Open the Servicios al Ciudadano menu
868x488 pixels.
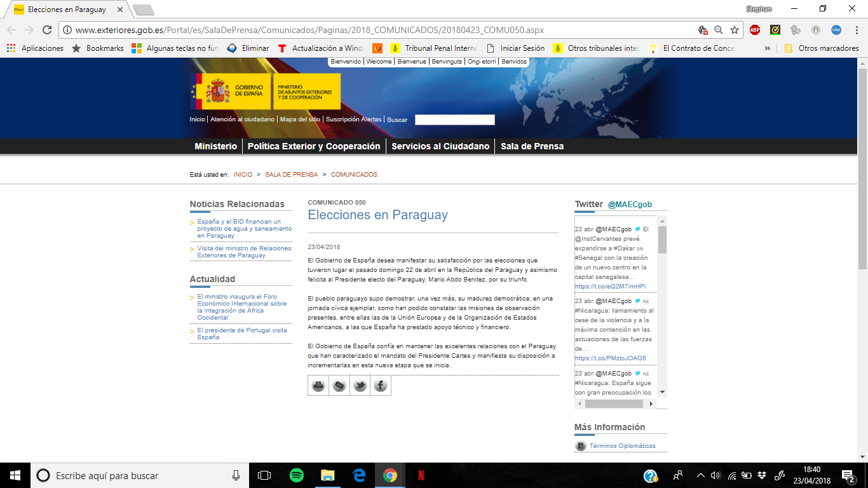(440, 146)
